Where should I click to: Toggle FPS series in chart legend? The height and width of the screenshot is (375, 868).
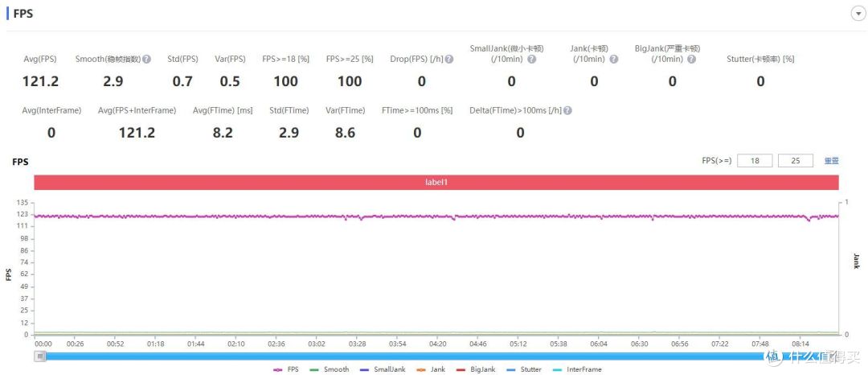[285, 369]
